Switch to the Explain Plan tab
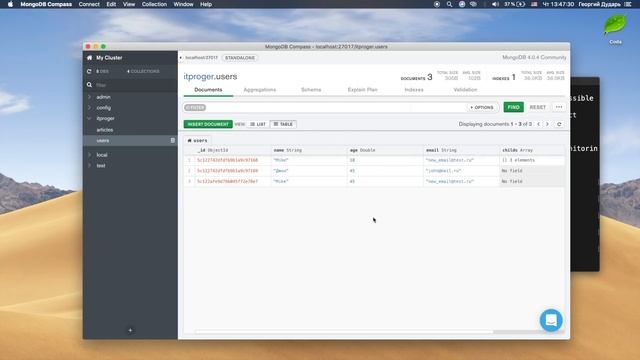640x360 pixels. [362, 90]
